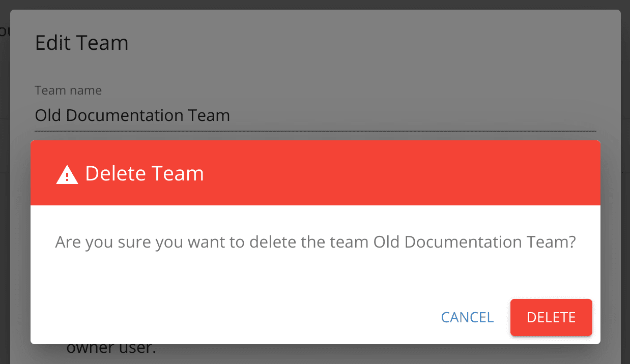630x364 pixels.
Task: Dismiss the dialog via the CANCEL button
Action: tap(467, 317)
